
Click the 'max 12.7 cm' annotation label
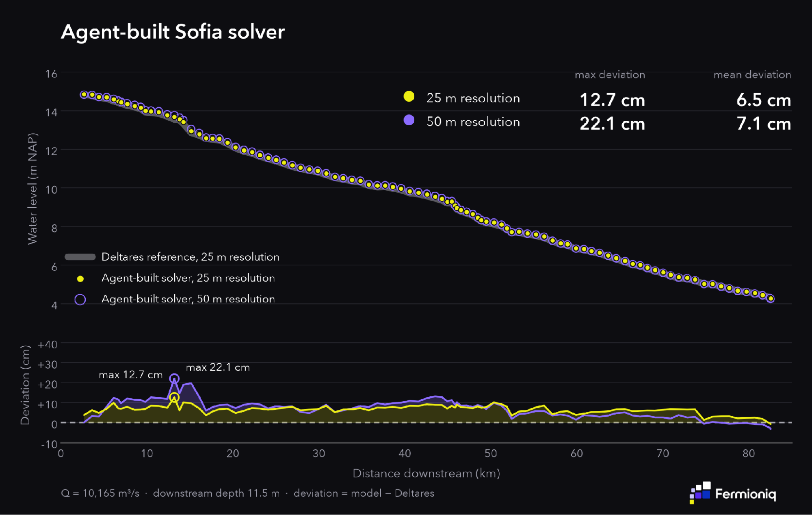(x=131, y=375)
